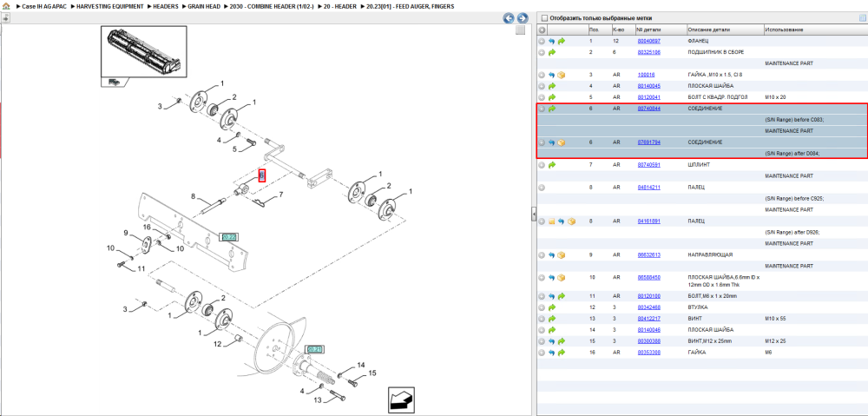Screen dimensions: 868x416
Task: Click green arrow on ГАЙКА M6 row 16
Action: coord(562,352)
